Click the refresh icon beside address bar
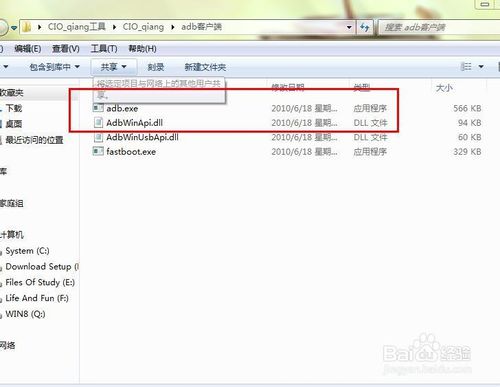Viewport: 500px width, 387px height. (365, 27)
